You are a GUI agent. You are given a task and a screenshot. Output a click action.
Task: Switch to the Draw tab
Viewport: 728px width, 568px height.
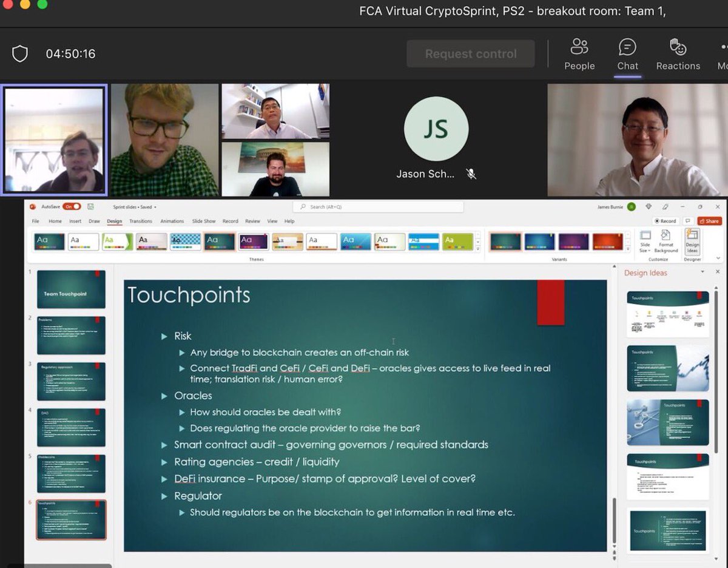point(94,221)
